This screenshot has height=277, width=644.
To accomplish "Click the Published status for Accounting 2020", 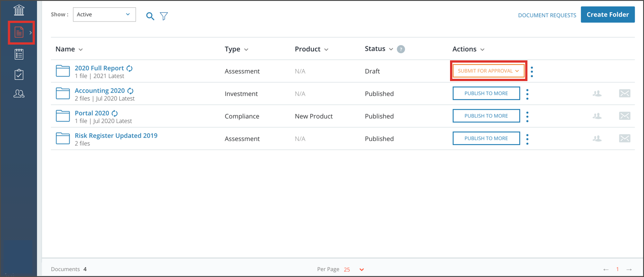I will [379, 94].
